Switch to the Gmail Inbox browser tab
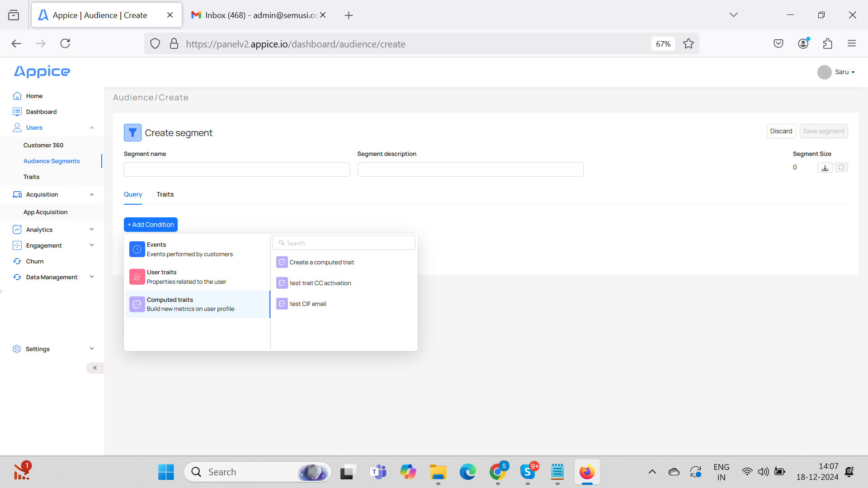Viewport: 868px width, 488px height. [254, 15]
